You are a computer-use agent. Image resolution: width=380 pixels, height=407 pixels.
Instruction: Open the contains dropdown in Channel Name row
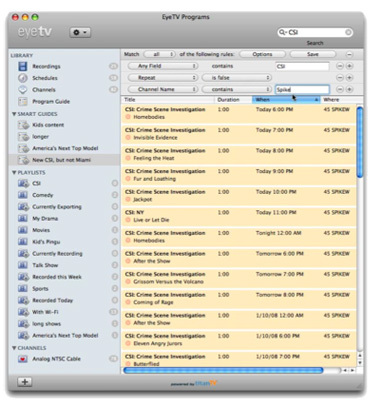click(237, 89)
